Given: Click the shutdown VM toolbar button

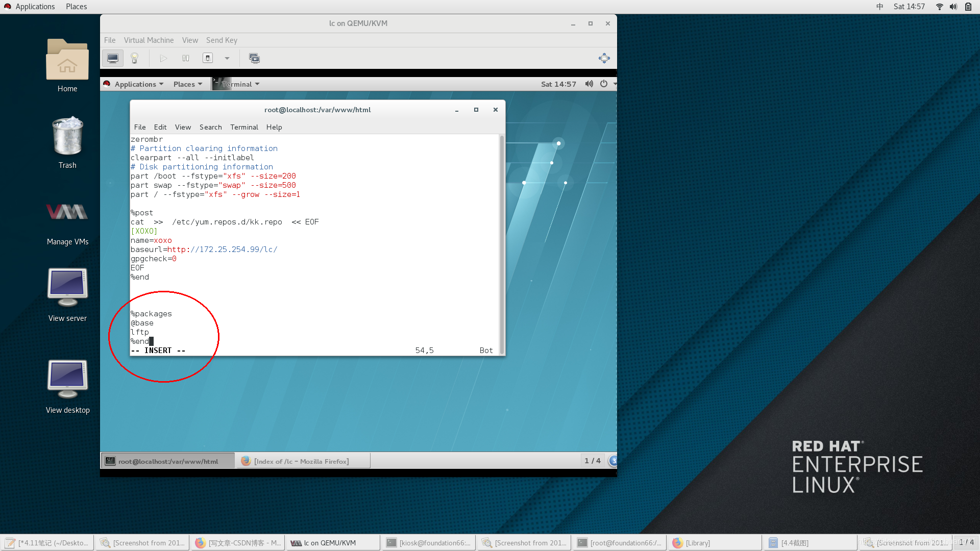Looking at the screenshot, I should point(208,58).
